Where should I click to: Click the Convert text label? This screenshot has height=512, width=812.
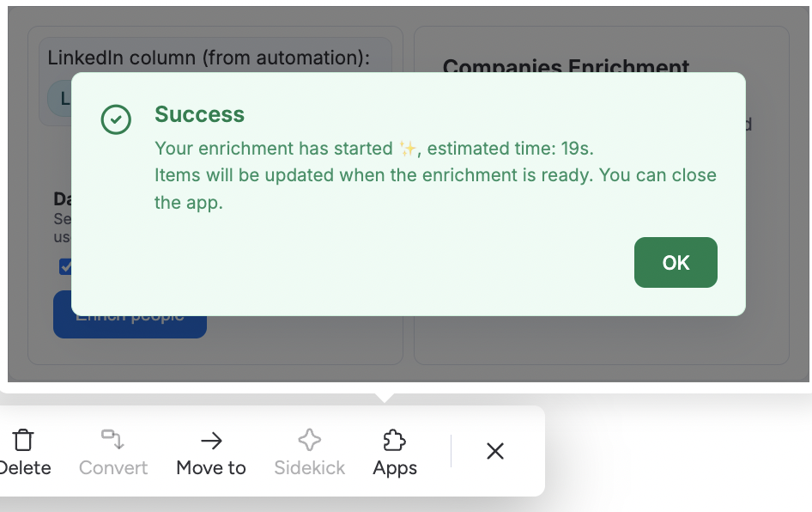click(x=113, y=468)
